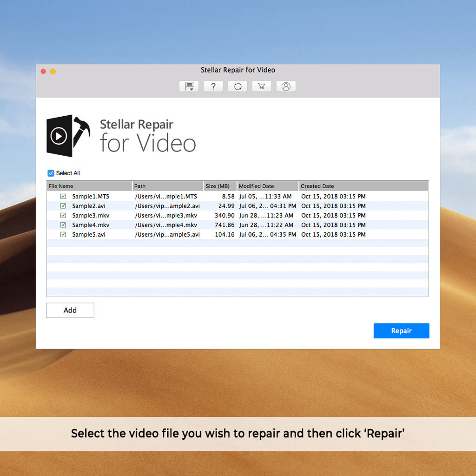Image resolution: width=476 pixels, height=476 pixels.
Task: Click path /Users/vi...mple3.mkv
Action: pyautogui.click(x=166, y=215)
